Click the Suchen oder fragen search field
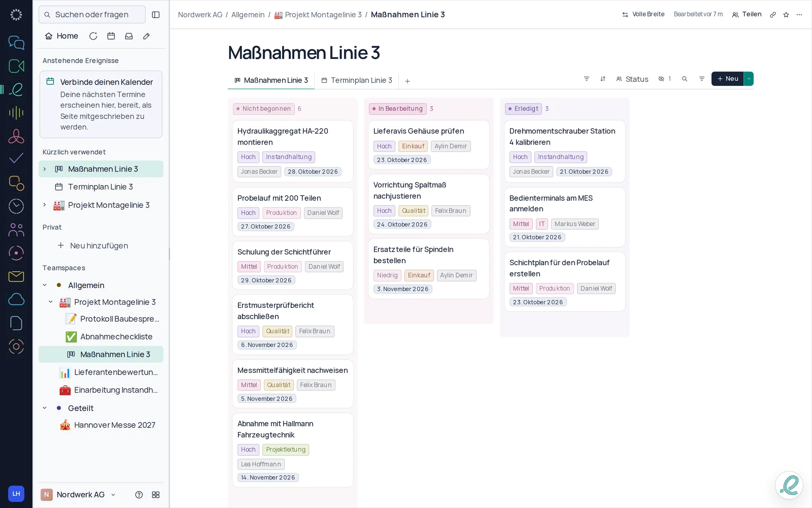 click(92, 14)
